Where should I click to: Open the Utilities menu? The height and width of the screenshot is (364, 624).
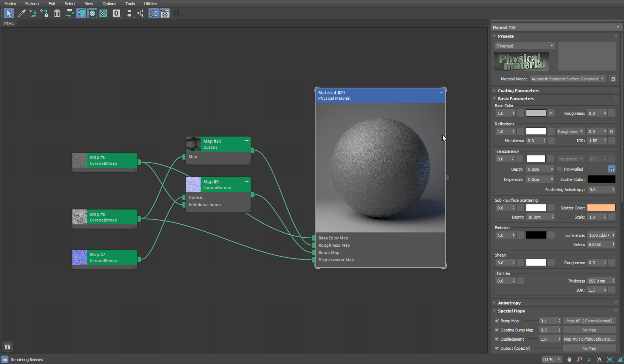pos(150,3)
